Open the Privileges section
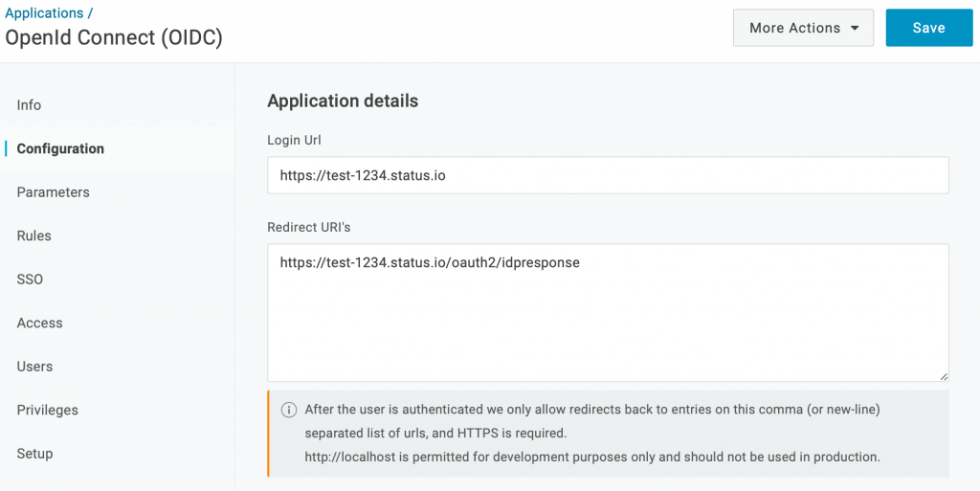This screenshot has width=980, height=491. (x=47, y=410)
